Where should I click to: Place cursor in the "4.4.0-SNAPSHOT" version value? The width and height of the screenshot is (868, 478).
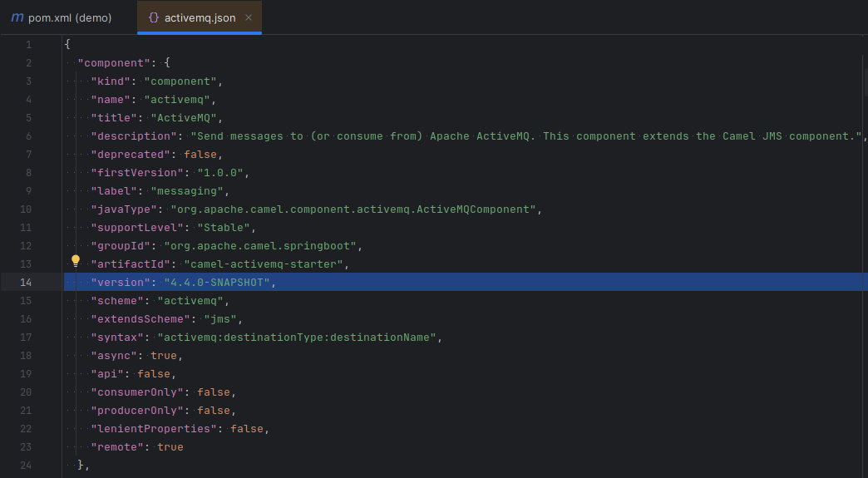(218, 282)
